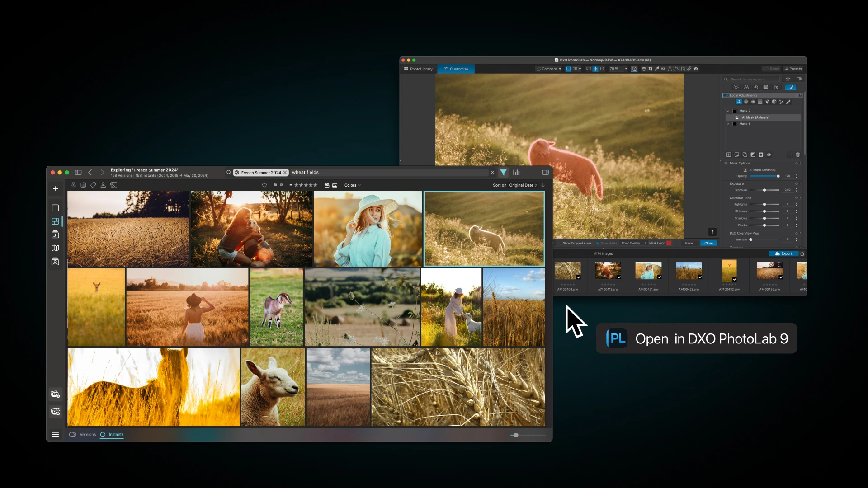Select the AI Mask (Animals) sub-mask row
The width and height of the screenshot is (868, 488).
click(x=763, y=117)
